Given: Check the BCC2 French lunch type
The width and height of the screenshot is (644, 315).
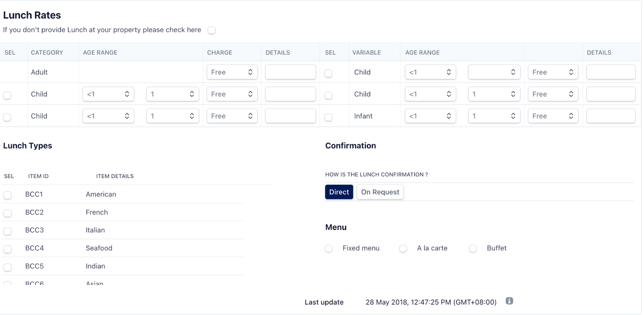Looking at the screenshot, I should pyautogui.click(x=8, y=213).
